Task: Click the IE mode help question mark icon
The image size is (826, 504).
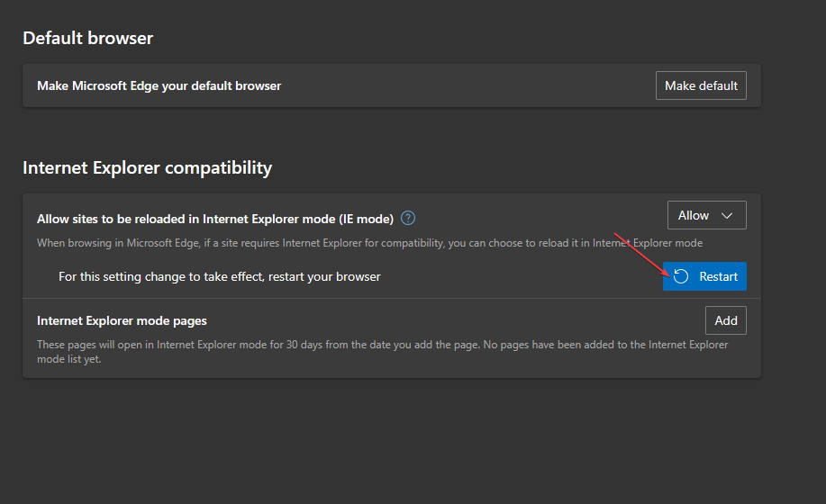Action: [408, 218]
